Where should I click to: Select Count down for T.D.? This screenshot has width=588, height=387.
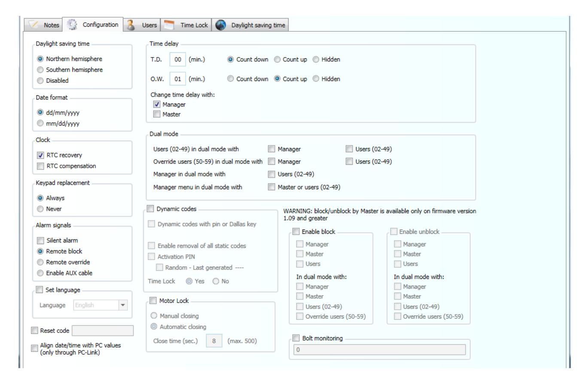248,60
